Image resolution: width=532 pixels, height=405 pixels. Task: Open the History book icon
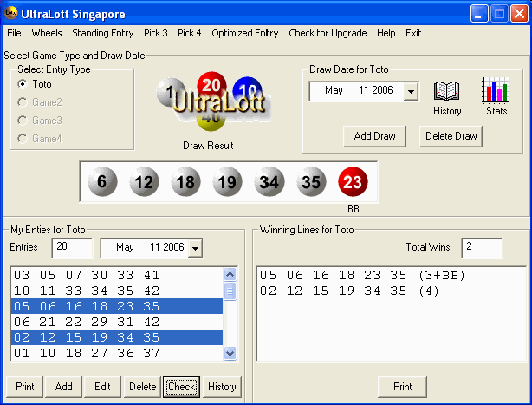[x=446, y=91]
